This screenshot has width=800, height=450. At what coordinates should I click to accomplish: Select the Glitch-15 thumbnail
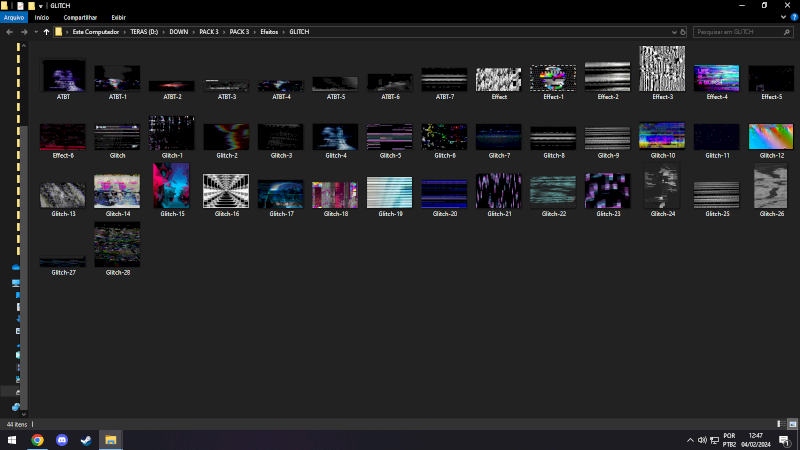171,186
